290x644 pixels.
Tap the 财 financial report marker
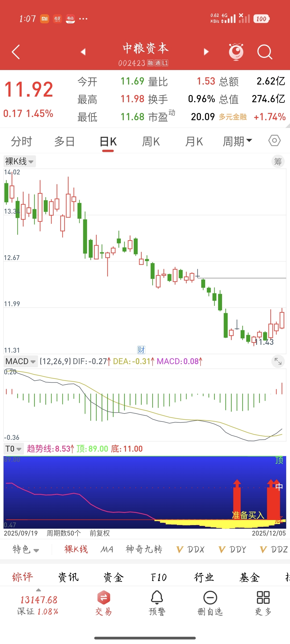pyautogui.click(x=141, y=350)
